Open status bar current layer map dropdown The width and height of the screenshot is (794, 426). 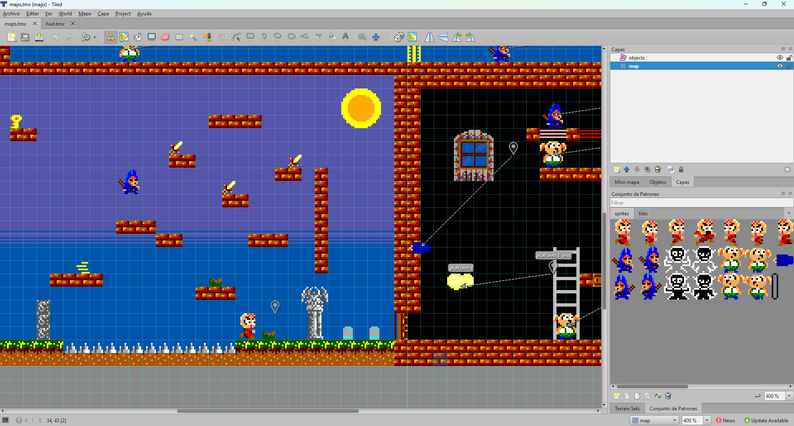point(654,420)
